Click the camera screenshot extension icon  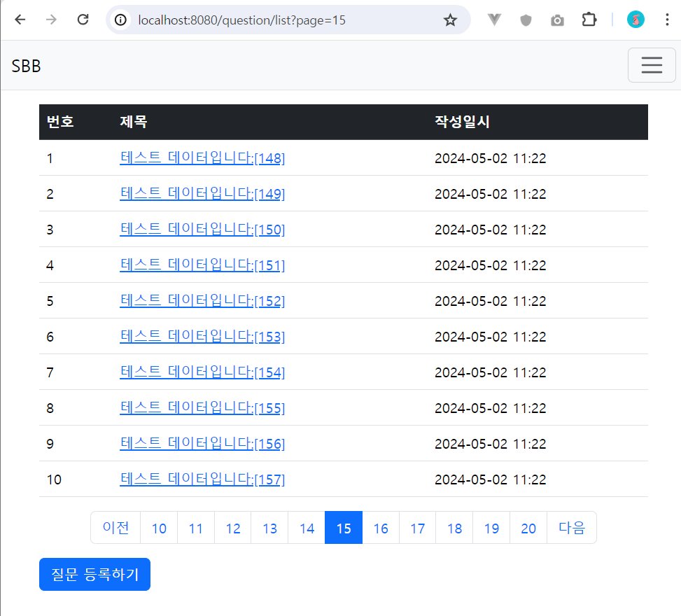pyautogui.click(x=557, y=20)
